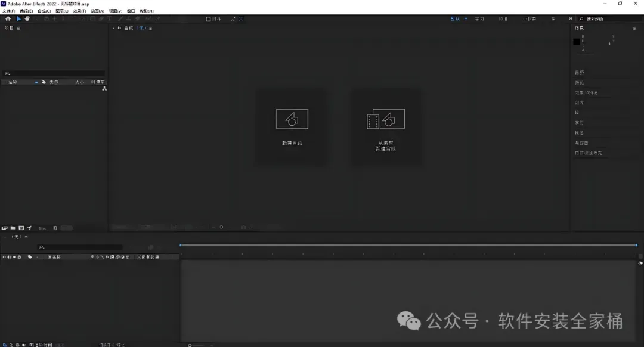The height and width of the screenshot is (347, 644).
Task: Click the composition mini-flowchart icon at timeline right
Action: [x=640, y=263]
